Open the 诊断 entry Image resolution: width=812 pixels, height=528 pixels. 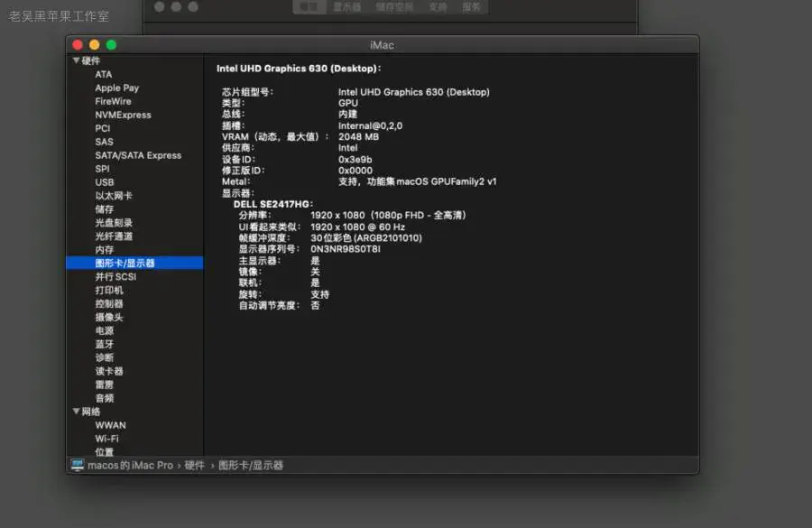click(x=104, y=357)
